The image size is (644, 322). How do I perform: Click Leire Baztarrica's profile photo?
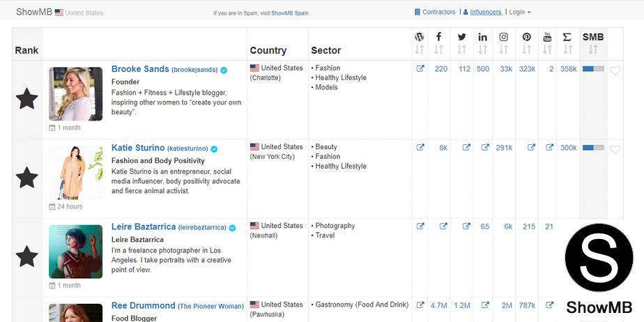pyautogui.click(x=75, y=252)
